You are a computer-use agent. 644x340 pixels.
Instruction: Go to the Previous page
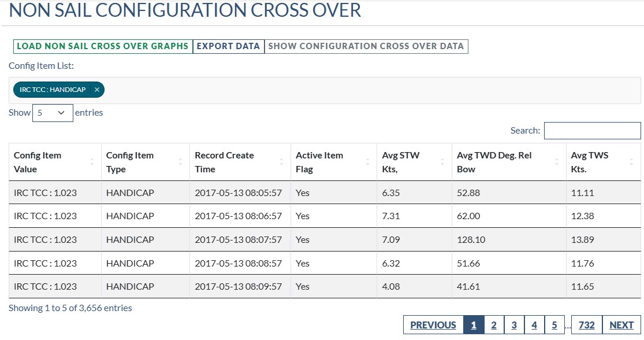pyautogui.click(x=433, y=325)
